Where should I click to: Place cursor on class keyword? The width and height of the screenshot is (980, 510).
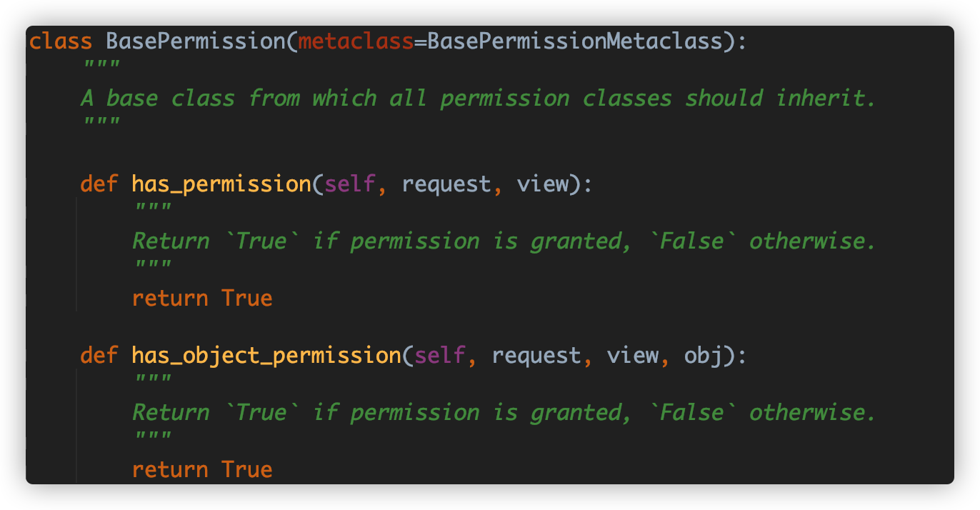click(x=61, y=41)
